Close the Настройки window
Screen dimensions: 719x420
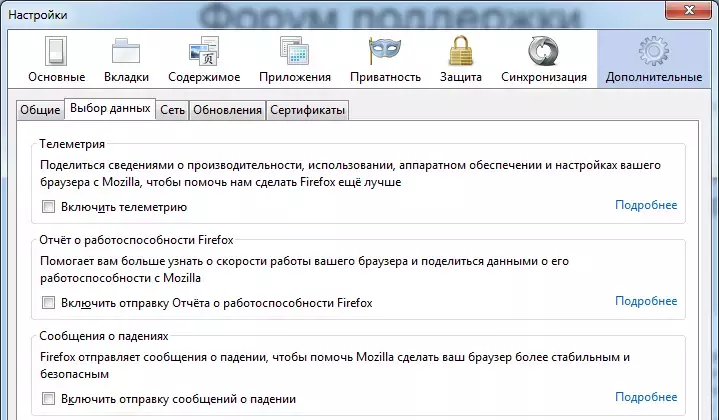pyautogui.click(x=689, y=10)
